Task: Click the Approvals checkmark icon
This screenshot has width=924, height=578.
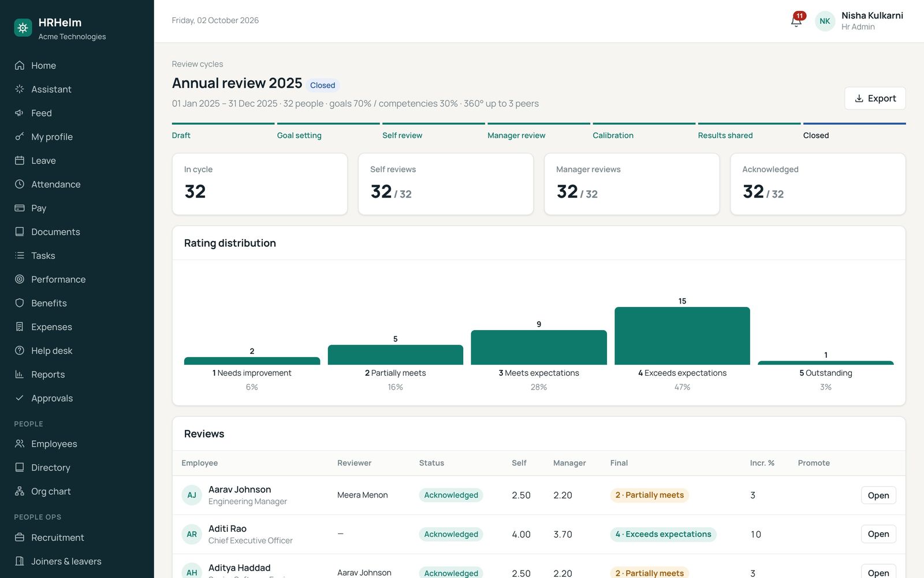Action: (20, 398)
